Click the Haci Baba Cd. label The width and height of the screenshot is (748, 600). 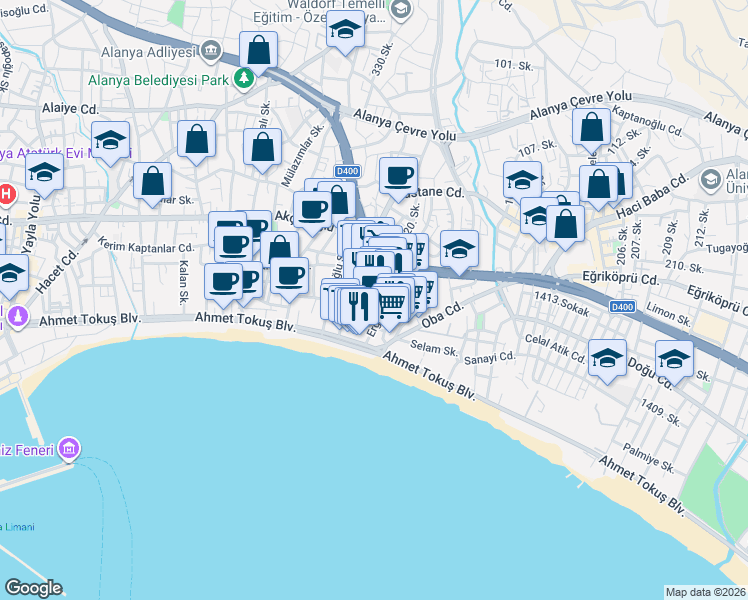653,197
